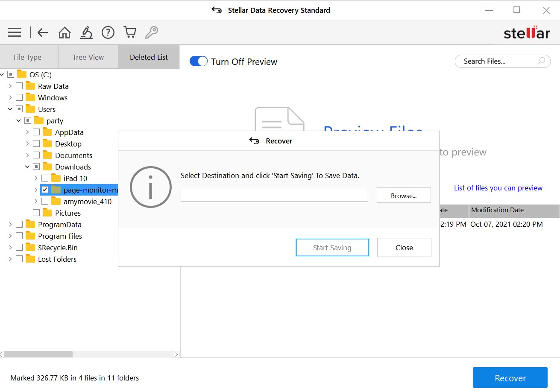Click the Browse... button
Screen dimensions: 560x392
404,195
